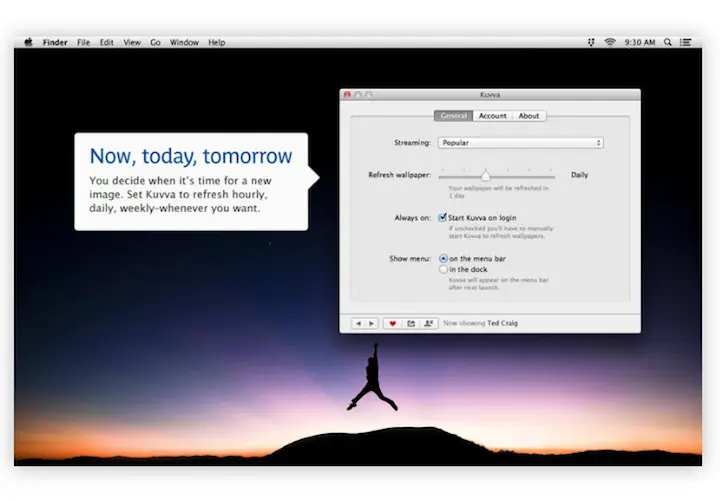Click the 'Daily' refresh value label
The height and width of the screenshot is (501, 720).
pyautogui.click(x=579, y=175)
